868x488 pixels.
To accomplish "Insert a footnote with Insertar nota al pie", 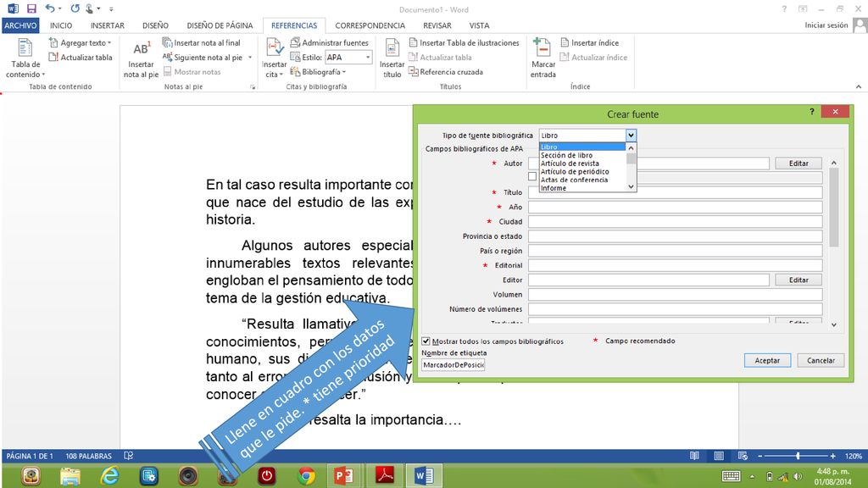I will tap(141, 58).
